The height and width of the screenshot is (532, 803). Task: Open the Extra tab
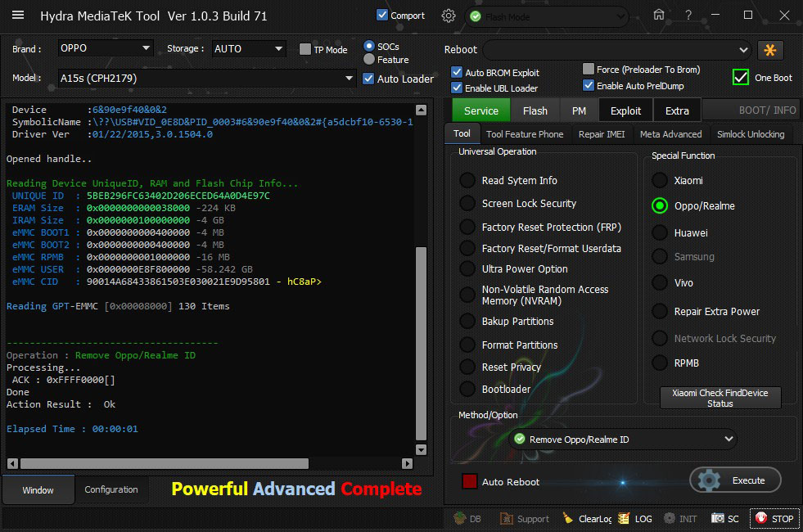click(x=677, y=110)
